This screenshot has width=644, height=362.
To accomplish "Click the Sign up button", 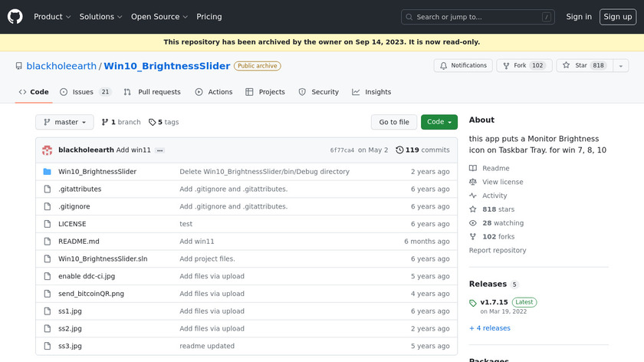I will pyautogui.click(x=617, y=17).
